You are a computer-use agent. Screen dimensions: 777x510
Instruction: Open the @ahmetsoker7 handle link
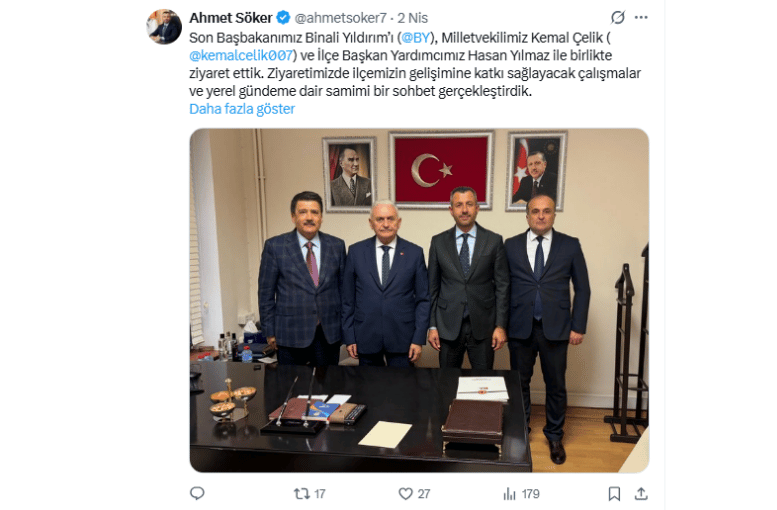point(340,18)
